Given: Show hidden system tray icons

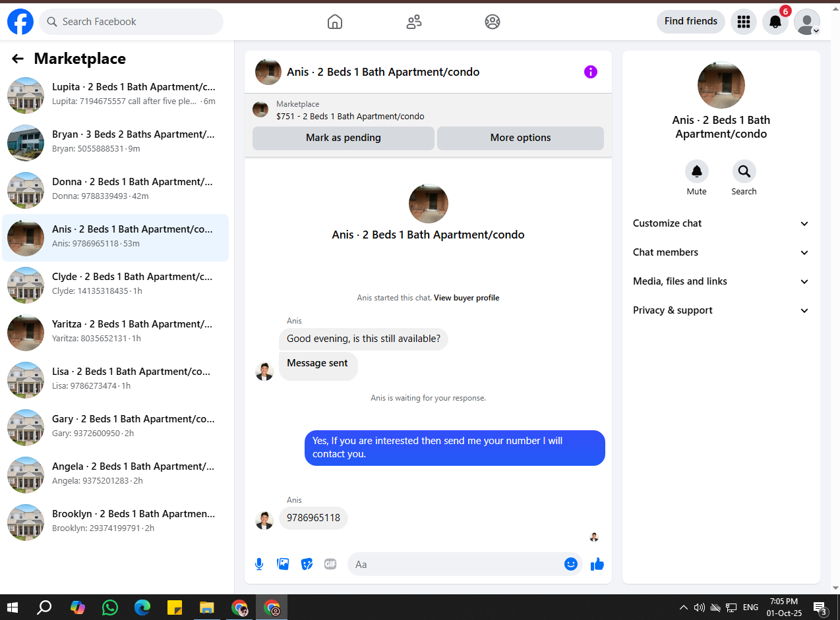Looking at the screenshot, I should (683, 607).
